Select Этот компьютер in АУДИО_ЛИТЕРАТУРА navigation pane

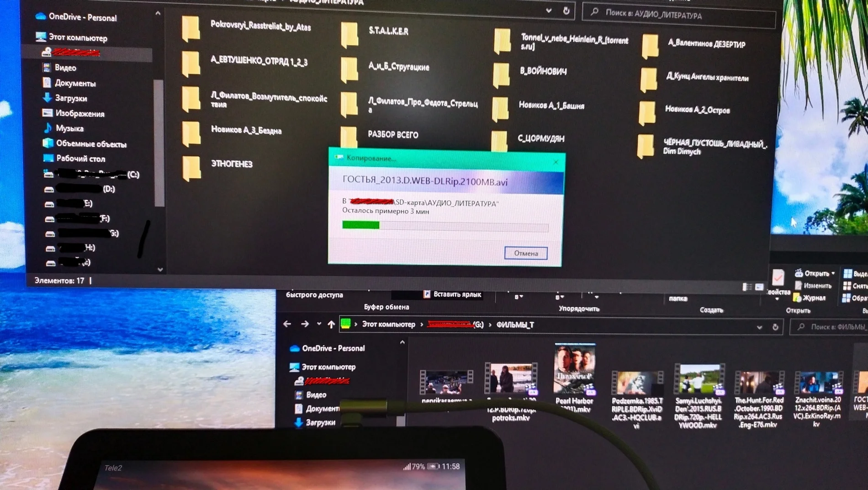point(72,37)
